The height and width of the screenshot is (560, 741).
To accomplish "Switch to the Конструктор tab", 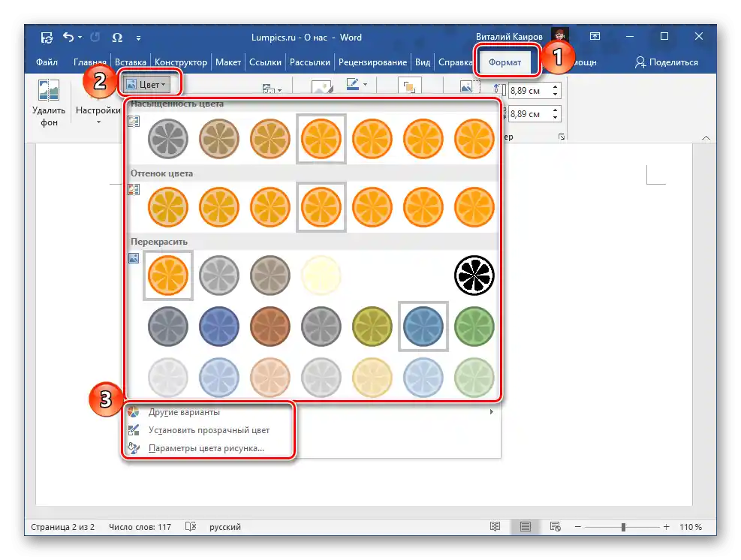I will (180, 62).
